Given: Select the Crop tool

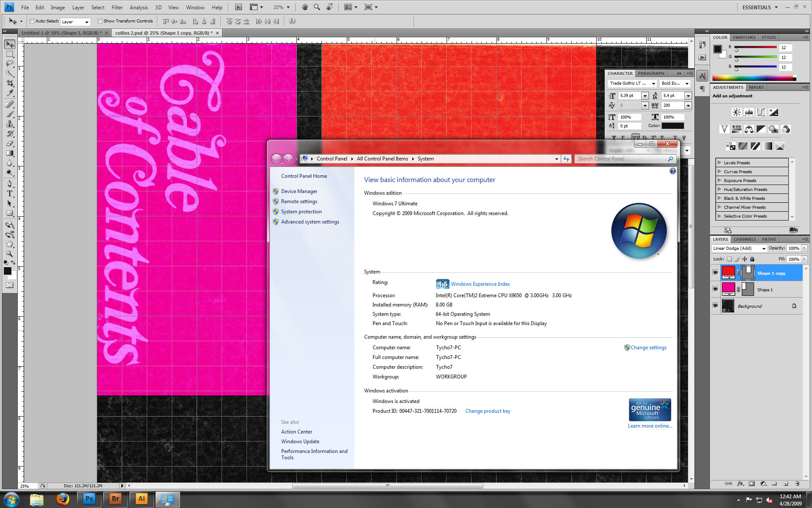Looking at the screenshot, I should pos(10,83).
